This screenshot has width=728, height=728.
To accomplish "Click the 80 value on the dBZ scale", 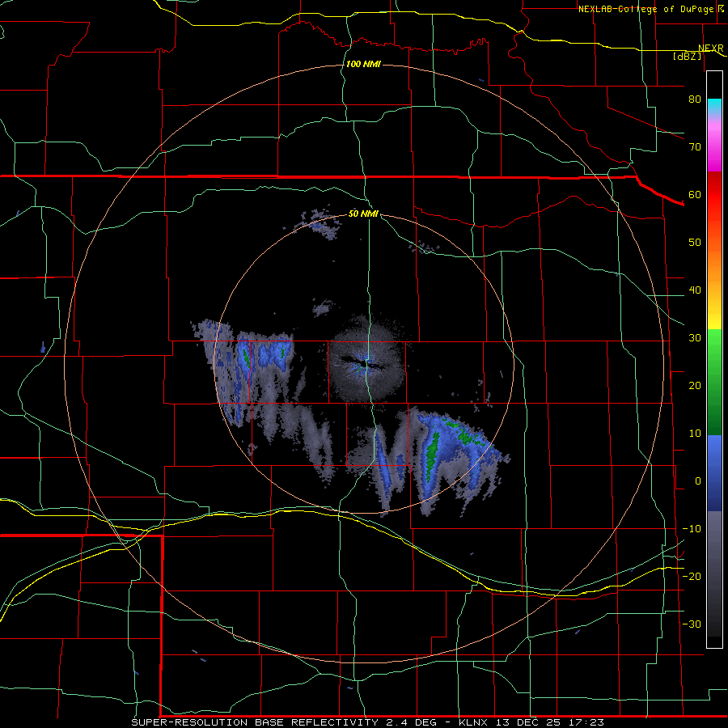I will (x=695, y=99).
